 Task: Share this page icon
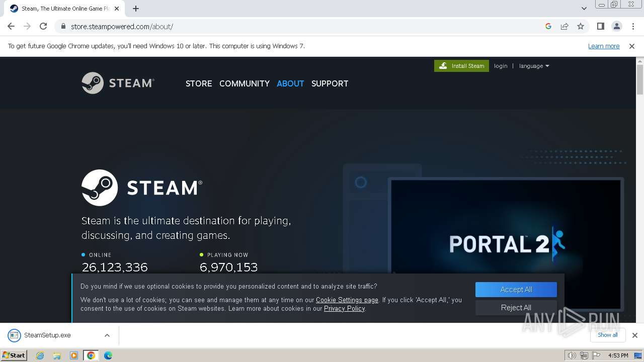coord(565,26)
